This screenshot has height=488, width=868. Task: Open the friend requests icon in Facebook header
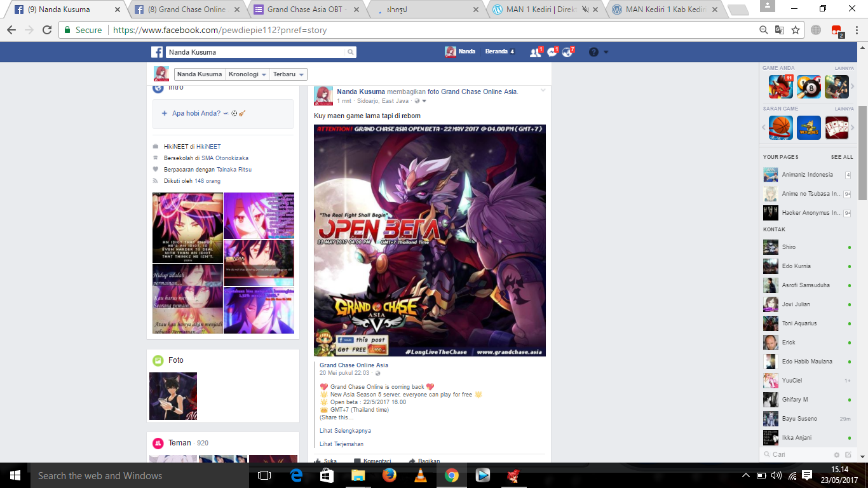(536, 52)
